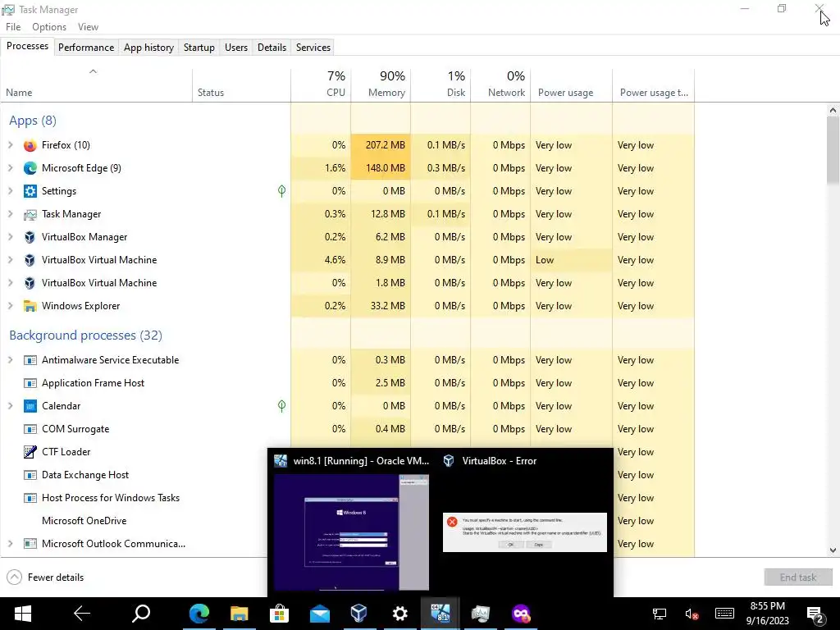This screenshot has height=630, width=840.
Task: Open Microsoft Store from the taskbar
Action: [279, 614]
